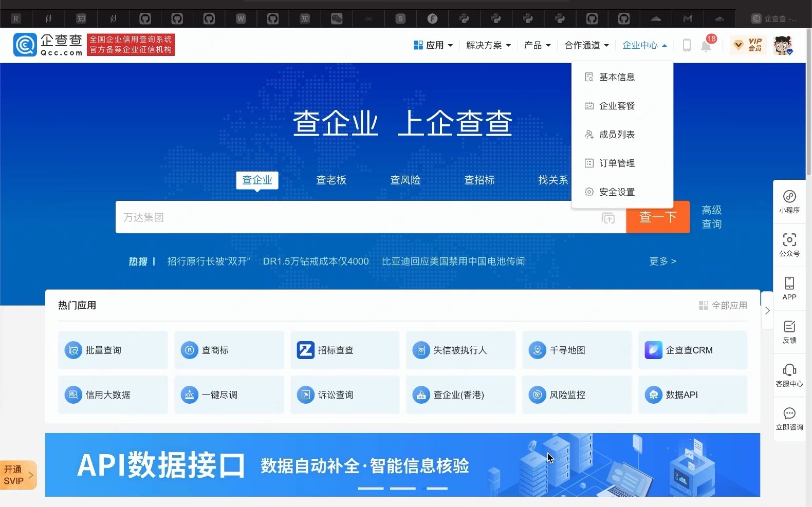The image size is (812, 507).
Task: Select 基本信息 menu entry
Action: [x=622, y=77]
